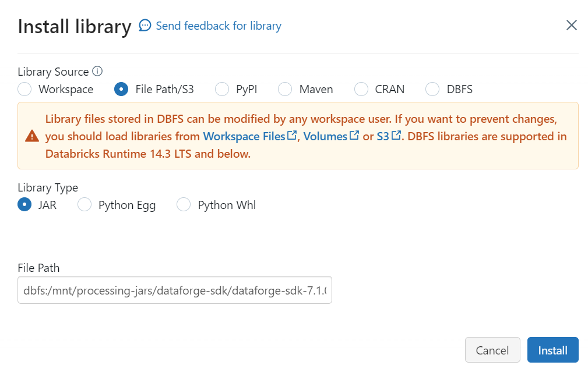This screenshot has width=588, height=369.
Task: Select the CRAN library source option
Action: point(361,89)
